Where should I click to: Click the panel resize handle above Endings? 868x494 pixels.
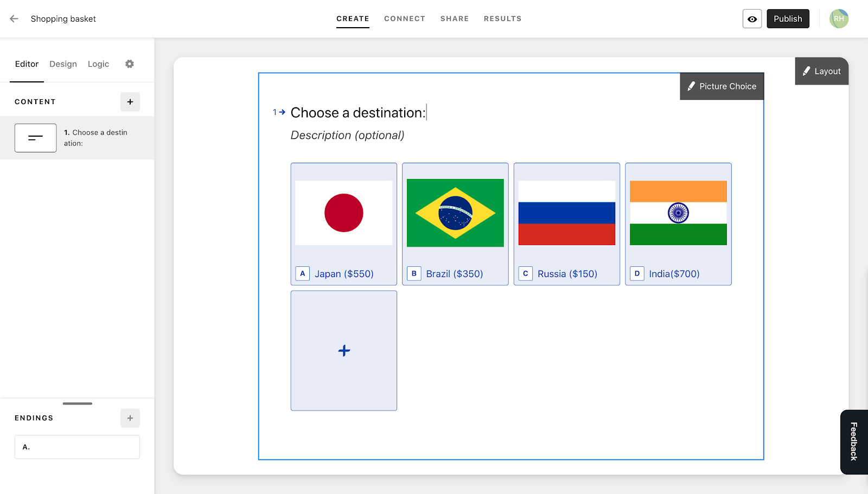[x=77, y=403]
